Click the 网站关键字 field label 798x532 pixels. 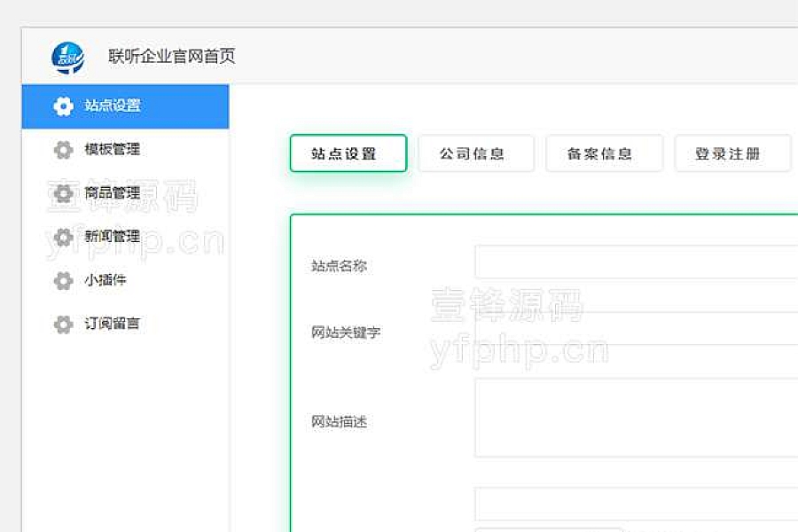346,332
